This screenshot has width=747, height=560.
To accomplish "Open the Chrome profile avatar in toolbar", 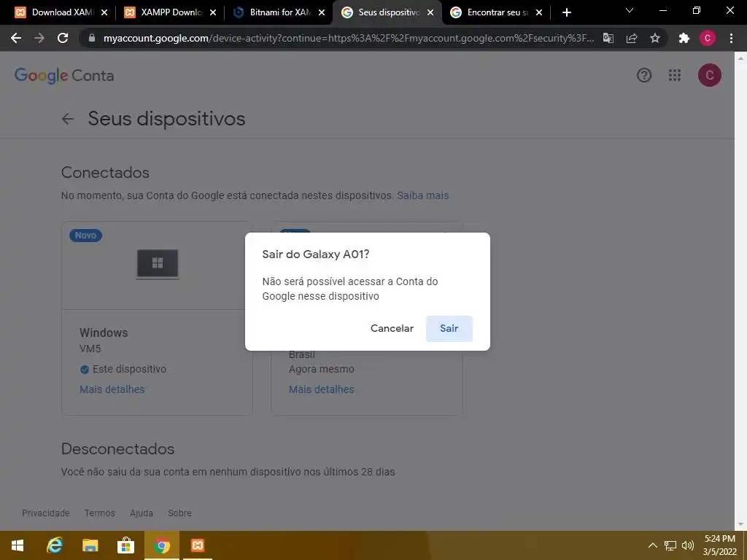I will click(707, 38).
